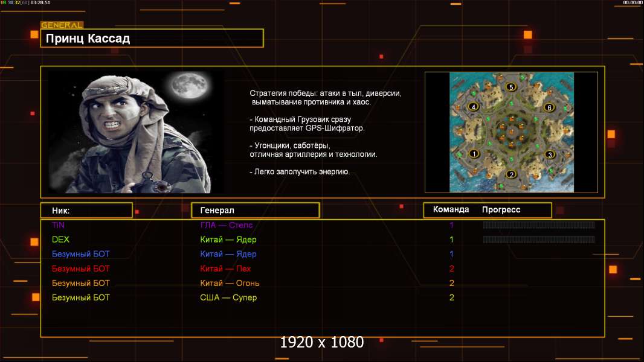Click start position 6 on the map
The width and height of the screenshot is (644, 362).
click(549, 107)
